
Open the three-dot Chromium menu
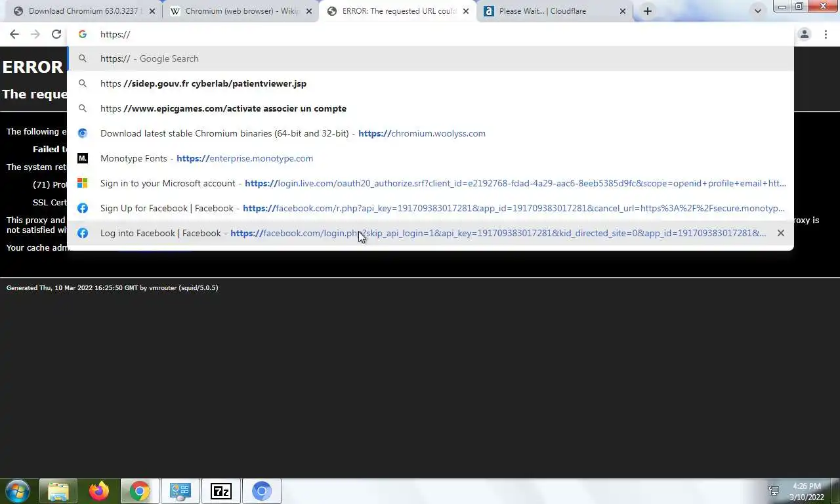tap(826, 35)
